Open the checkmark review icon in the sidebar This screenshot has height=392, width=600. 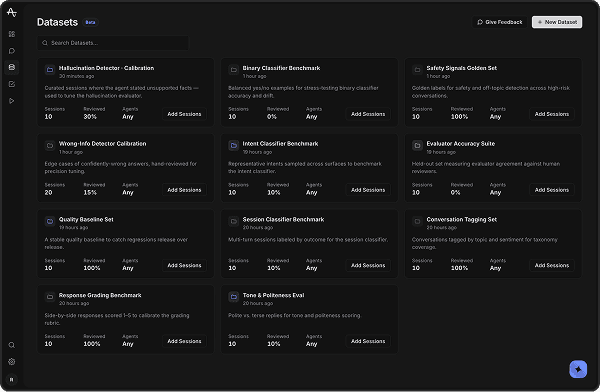pyautogui.click(x=12, y=84)
